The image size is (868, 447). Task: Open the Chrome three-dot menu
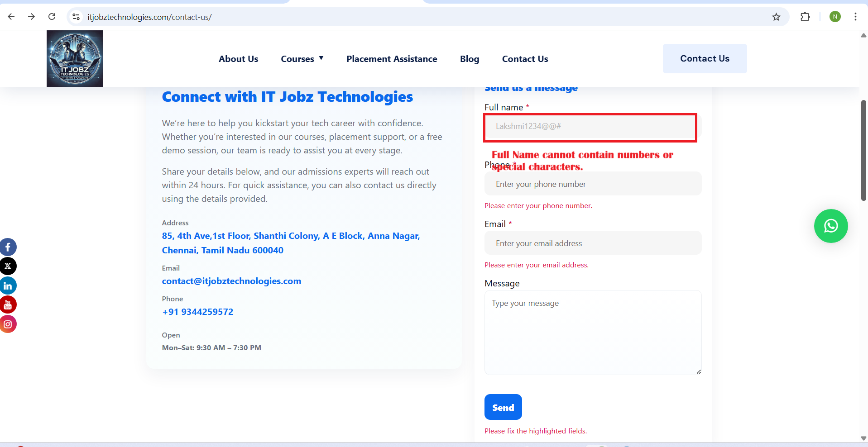(855, 17)
